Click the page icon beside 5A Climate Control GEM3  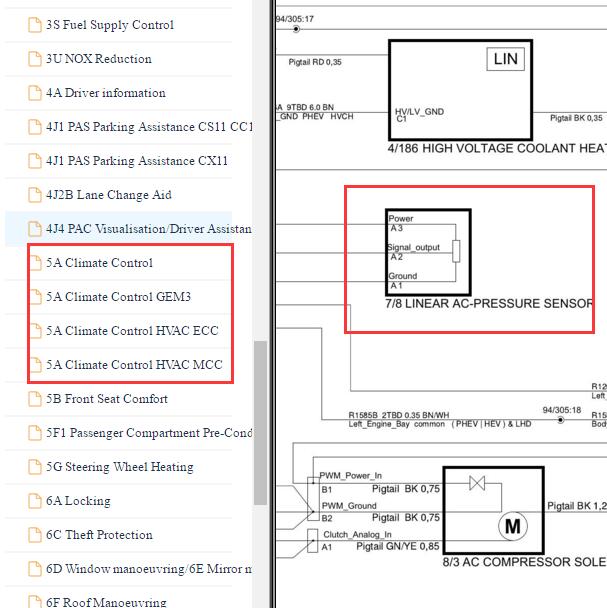coord(35,297)
